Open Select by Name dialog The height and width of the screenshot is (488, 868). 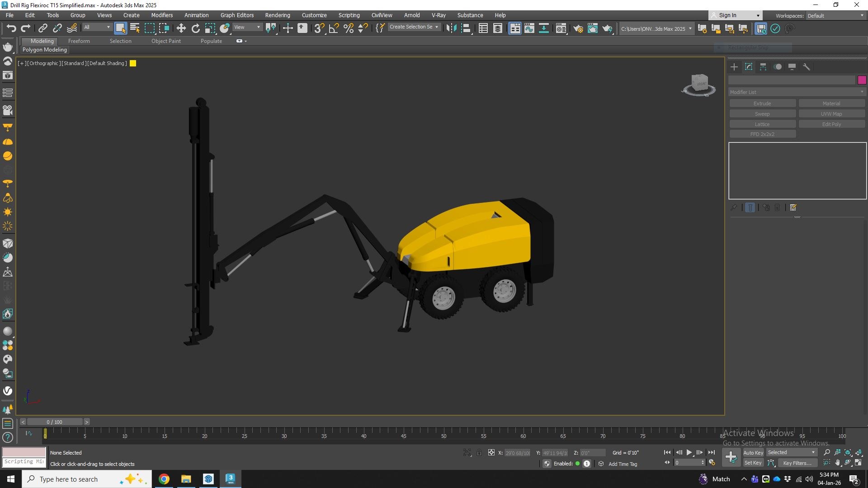tap(135, 28)
